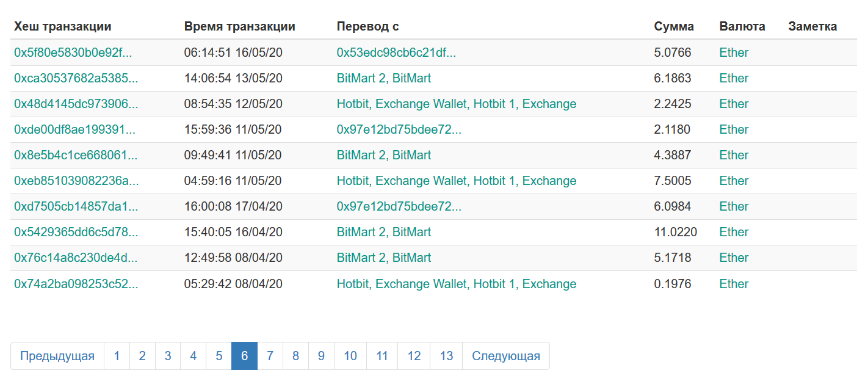868x373 pixels.
Task: Open transaction hash 0xeb851039082236a...
Action: pos(76,181)
